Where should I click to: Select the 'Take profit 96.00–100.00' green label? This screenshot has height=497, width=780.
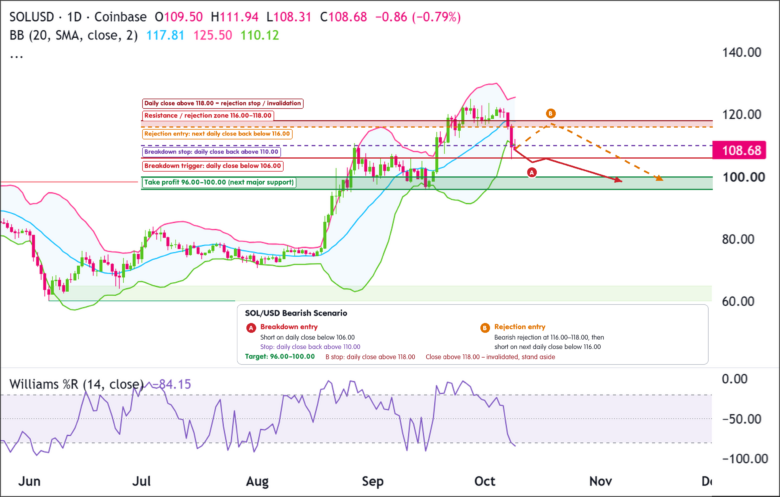pos(219,183)
